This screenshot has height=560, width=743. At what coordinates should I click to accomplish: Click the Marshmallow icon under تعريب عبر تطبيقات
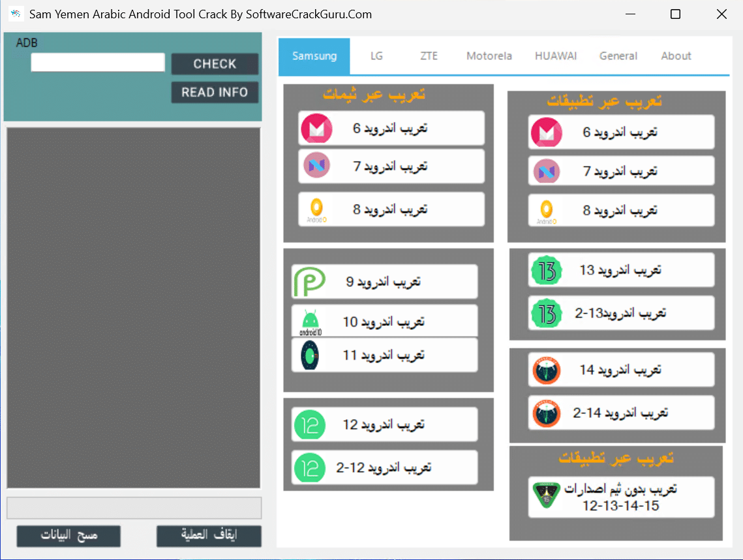coord(547,132)
